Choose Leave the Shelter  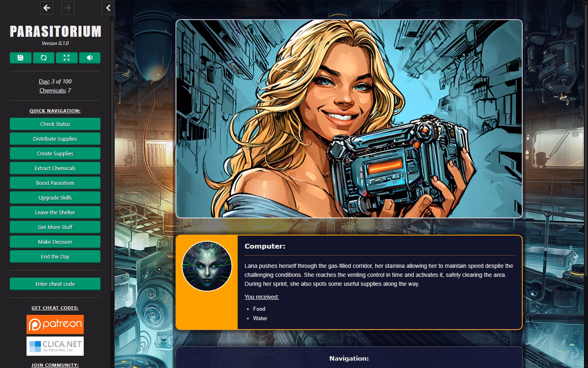pyautogui.click(x=55, y=212)
